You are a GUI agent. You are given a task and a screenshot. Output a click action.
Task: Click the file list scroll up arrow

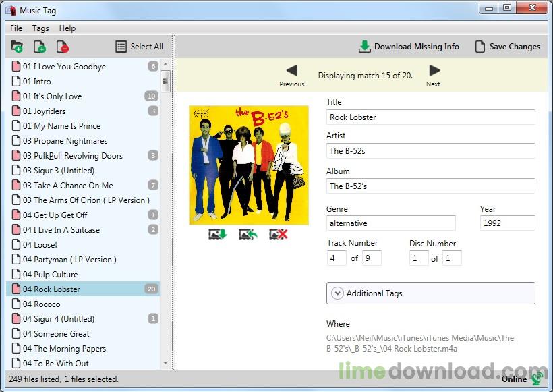click(165, 65)
